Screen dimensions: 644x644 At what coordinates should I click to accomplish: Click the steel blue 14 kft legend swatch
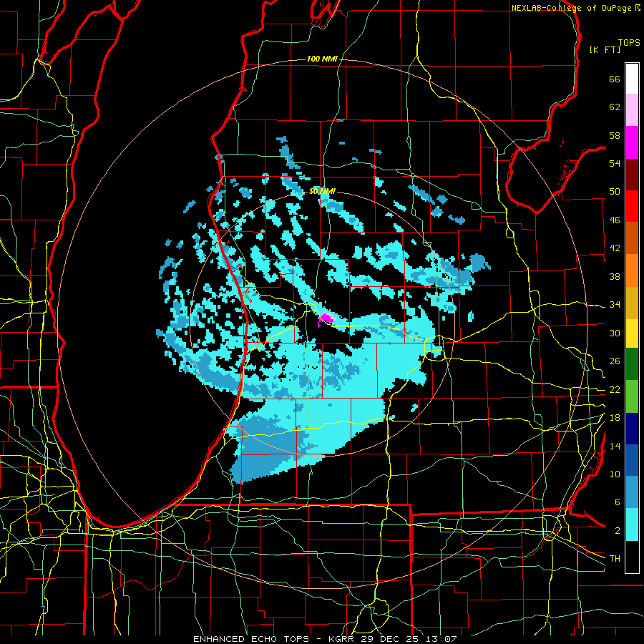(632, 492)
